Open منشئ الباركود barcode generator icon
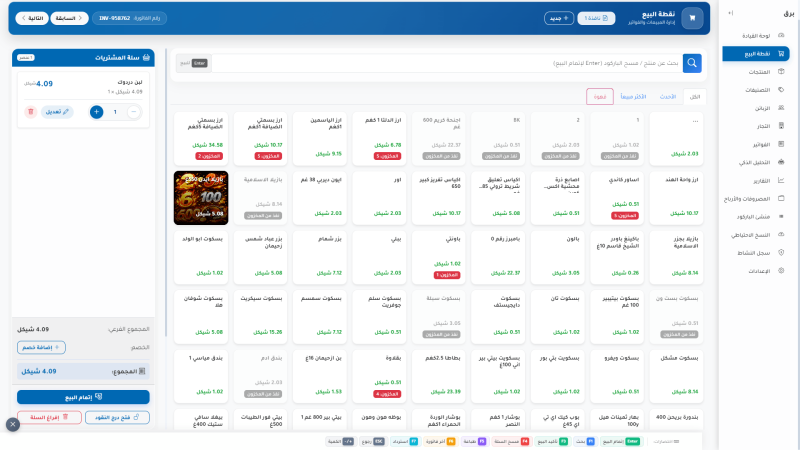The image size is (800, 450). point(781,217)
